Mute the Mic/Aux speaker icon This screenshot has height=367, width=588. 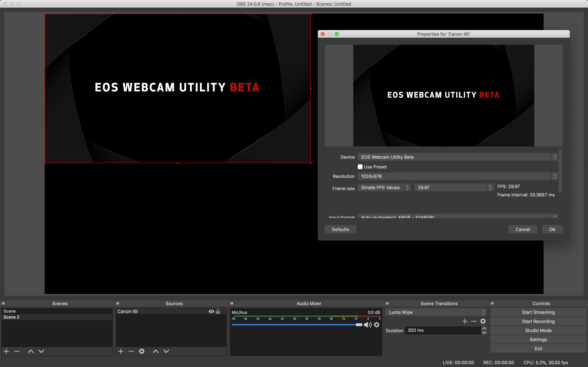coord(367,325)
